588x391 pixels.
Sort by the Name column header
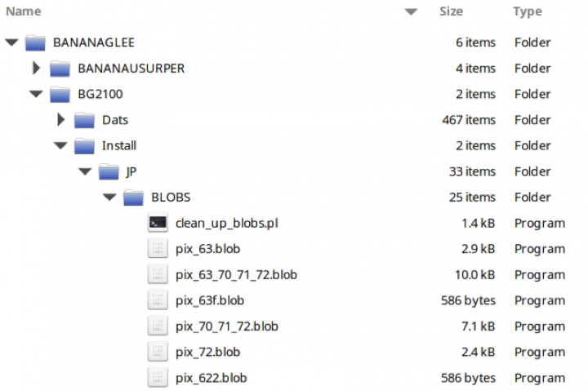(24, 11)
